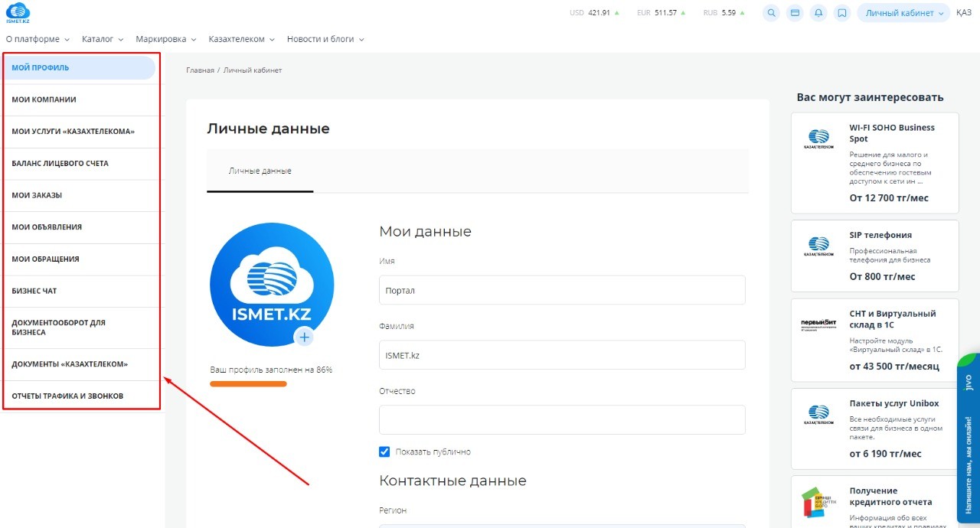
Task: Expand the О платформе menu
Action: (38, 39)
